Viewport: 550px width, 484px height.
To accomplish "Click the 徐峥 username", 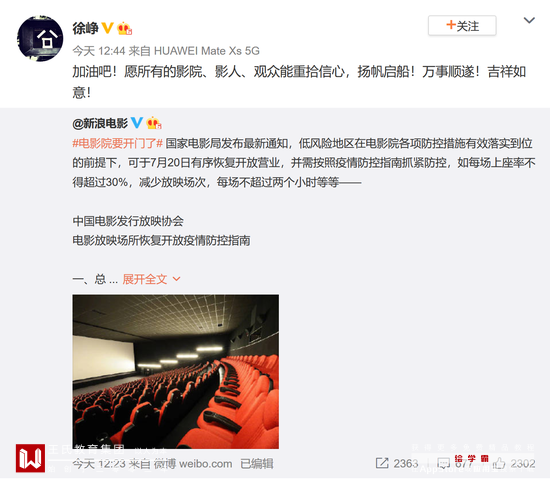I will point(85,28).
